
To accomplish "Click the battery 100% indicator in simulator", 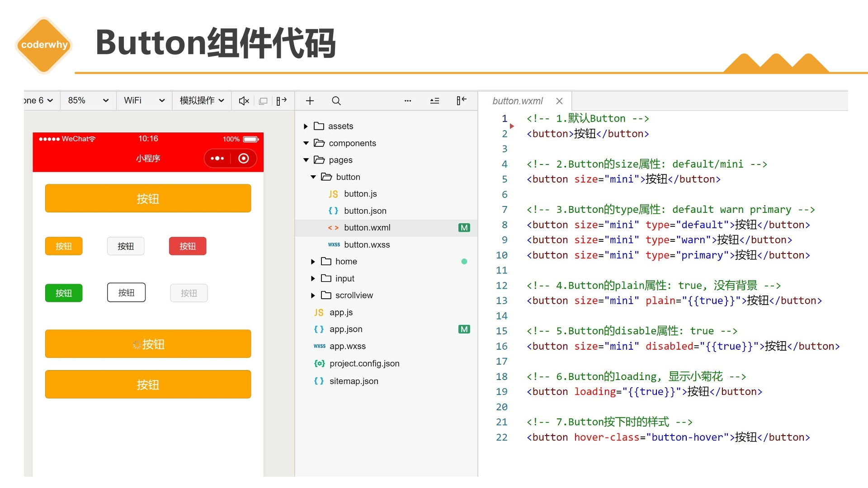I will tap(241, 139).
